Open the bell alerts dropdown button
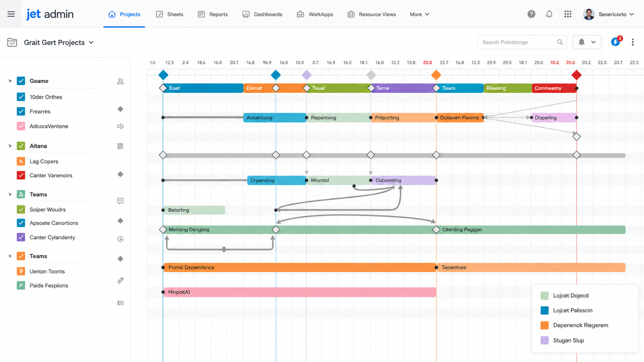The height and width of the screenshot is (362, 644). point(587,42)
